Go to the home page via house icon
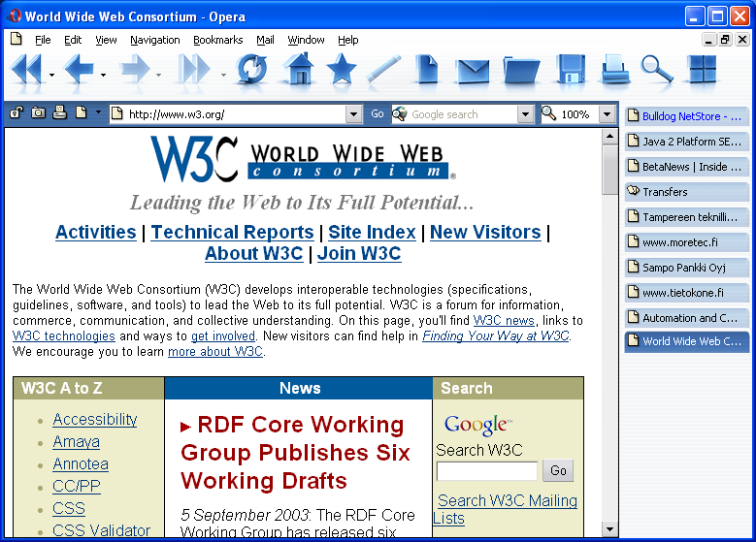The width and height of the screenshot is (756, 542). pos(299,69)
